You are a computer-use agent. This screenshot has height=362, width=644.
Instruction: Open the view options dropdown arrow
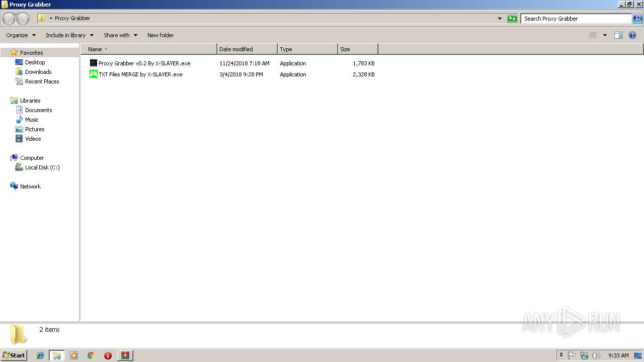click(605, 35)
